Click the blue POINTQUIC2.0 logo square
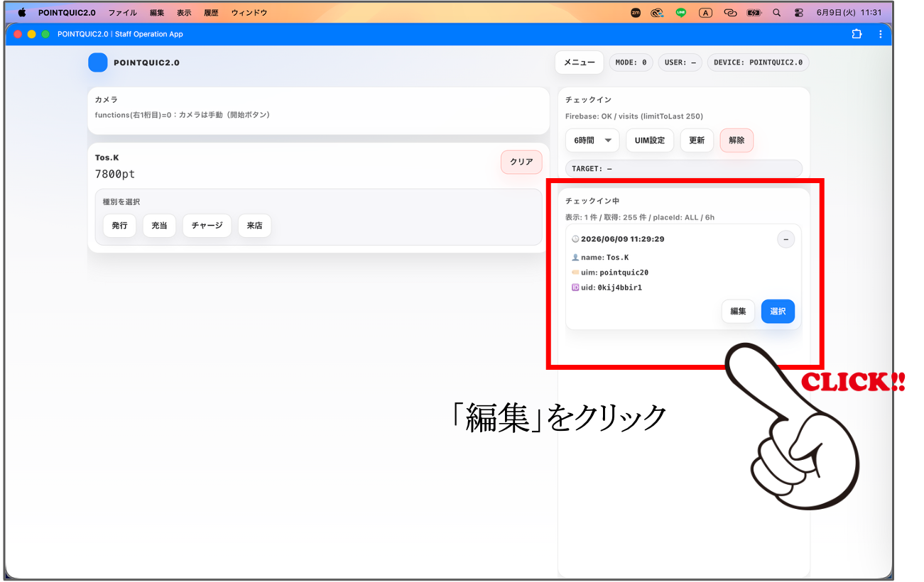The width and height of the screenshot is (924, 582). pyautogui.click(x=98, y=62)
